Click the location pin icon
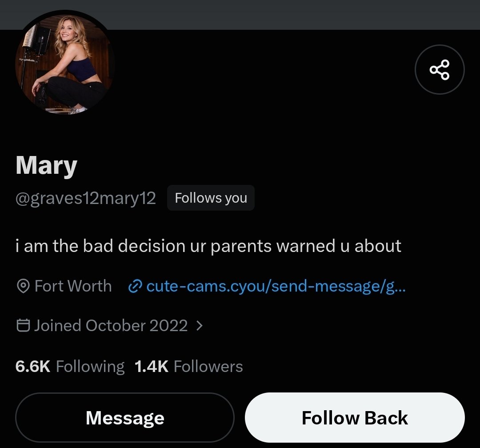This screenshot has width=480, height=448. pos(23,286)
